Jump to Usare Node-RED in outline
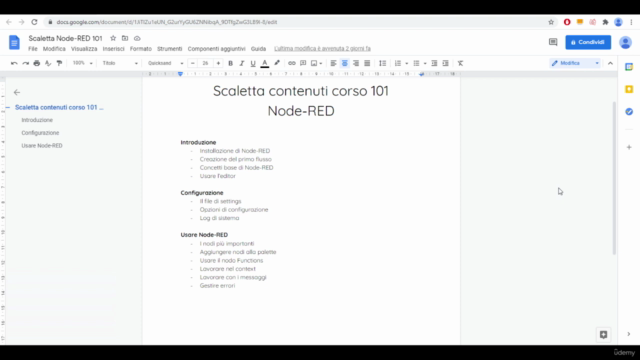 click(42, 145)
